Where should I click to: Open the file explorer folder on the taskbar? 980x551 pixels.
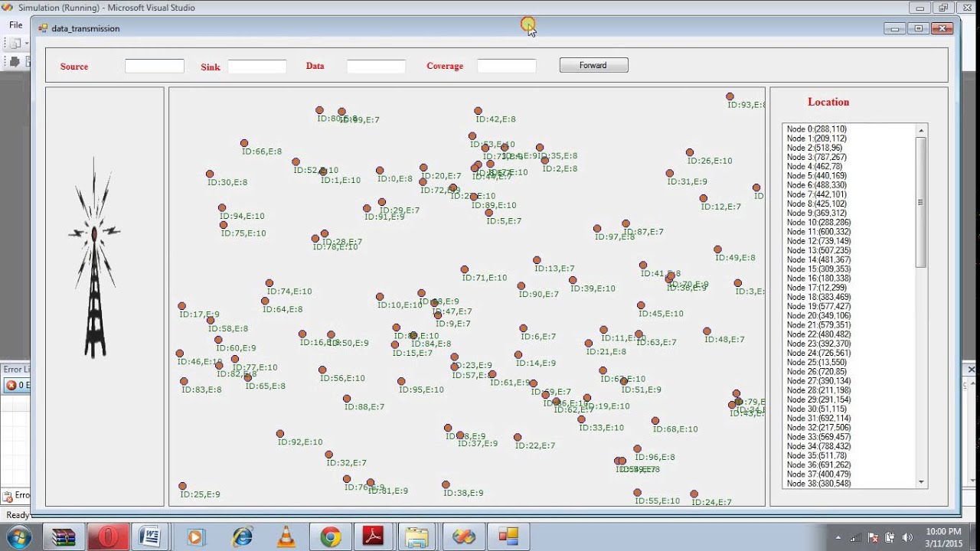[417, 537]
